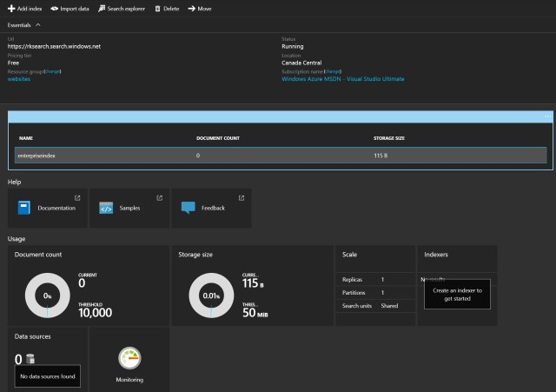Open the Storage size tile title

pyautogui.click(x=195, y=255)
